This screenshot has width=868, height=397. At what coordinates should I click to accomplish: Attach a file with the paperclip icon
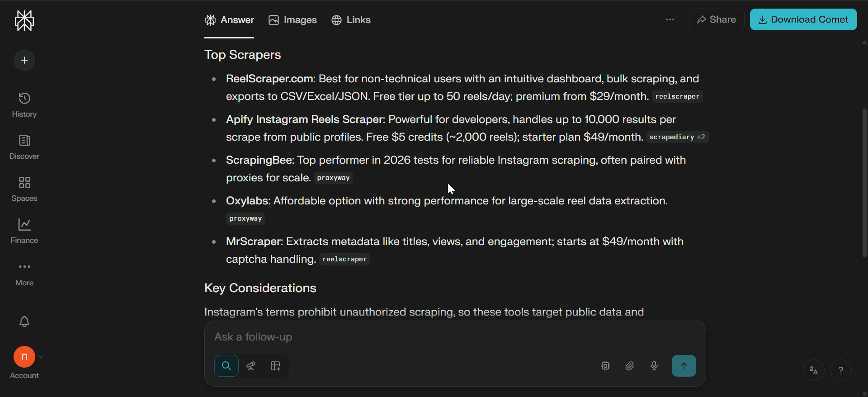630,366
